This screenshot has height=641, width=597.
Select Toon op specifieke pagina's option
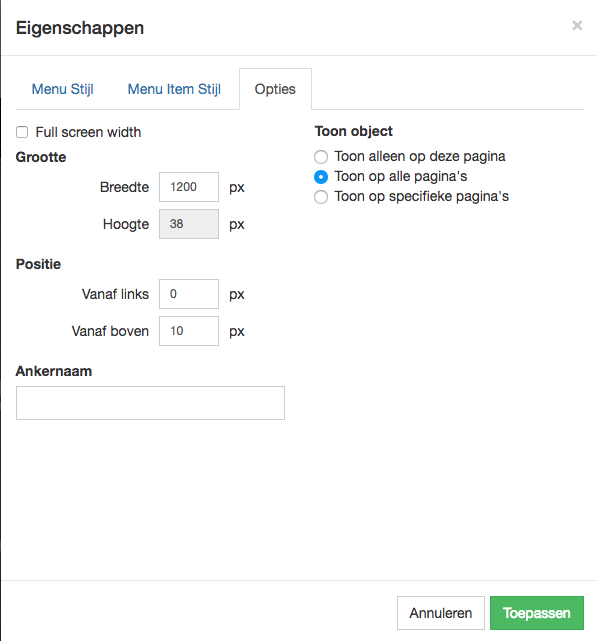point(321,197)
